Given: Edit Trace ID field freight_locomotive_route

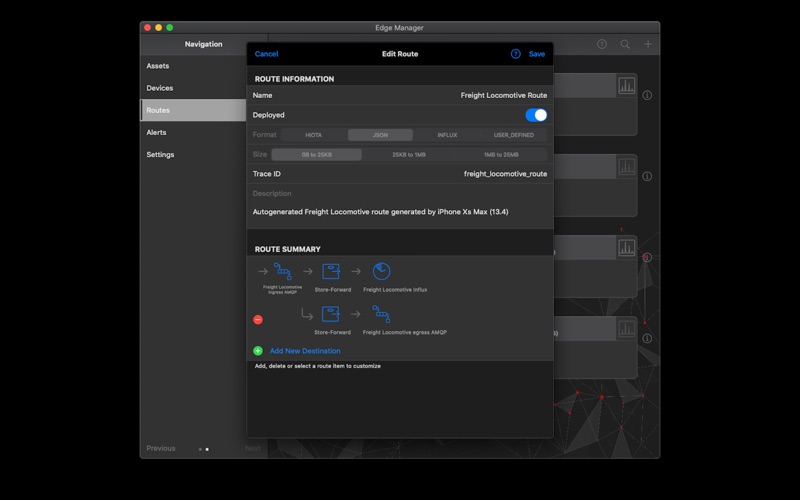Looking at the screenshot, I should pyautogui.click(x=400, y=174).
